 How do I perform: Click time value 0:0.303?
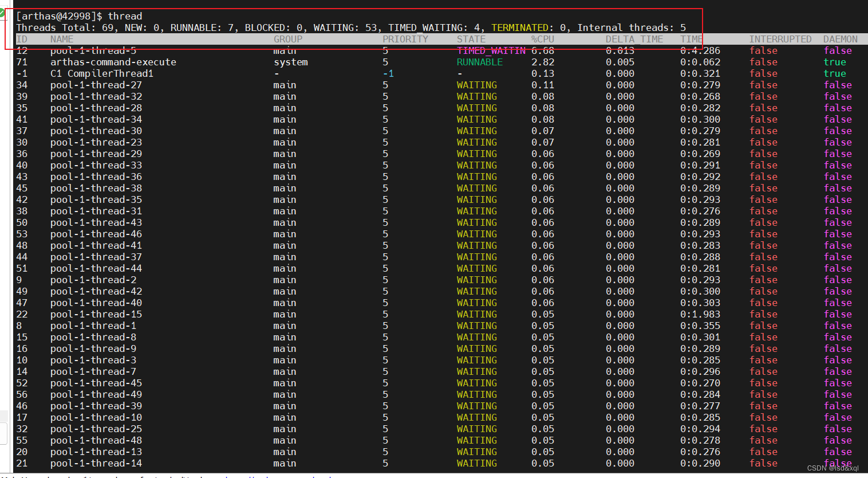[700, 303]
